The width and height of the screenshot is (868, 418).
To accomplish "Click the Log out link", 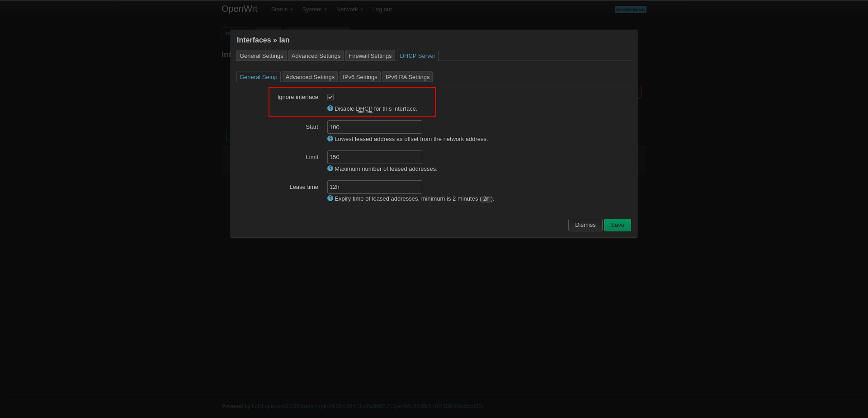I will (x=382, y=9).
